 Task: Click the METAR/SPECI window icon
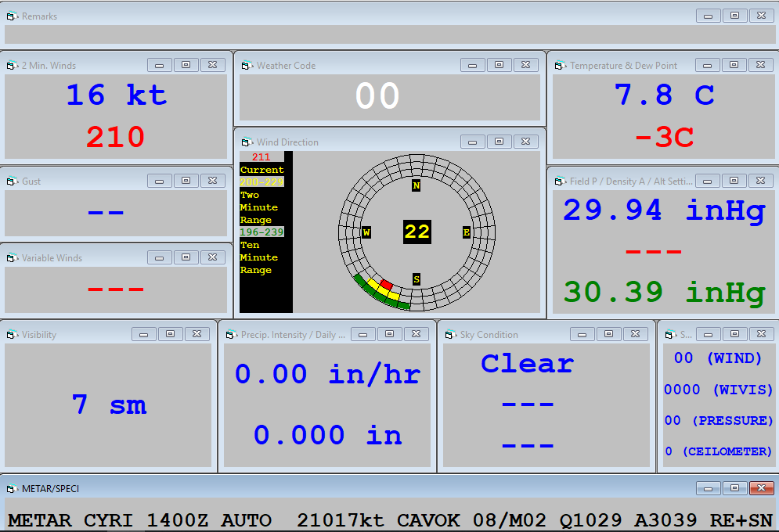tap(13, 489)
